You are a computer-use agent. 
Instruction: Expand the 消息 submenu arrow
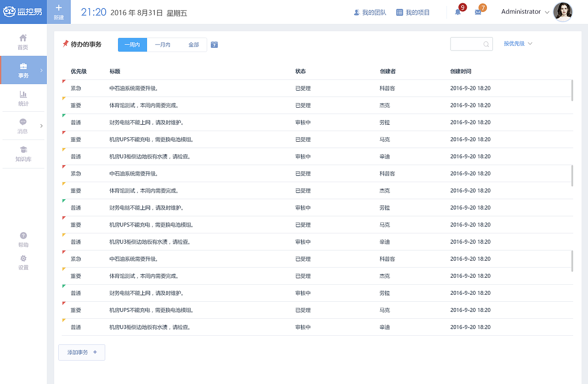pos(41,126)
